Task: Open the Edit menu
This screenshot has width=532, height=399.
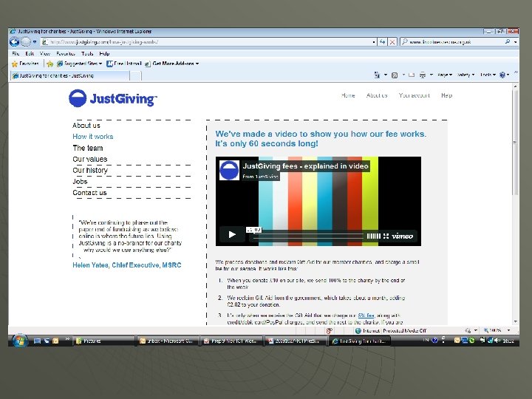Action: (x=30, y=54)
